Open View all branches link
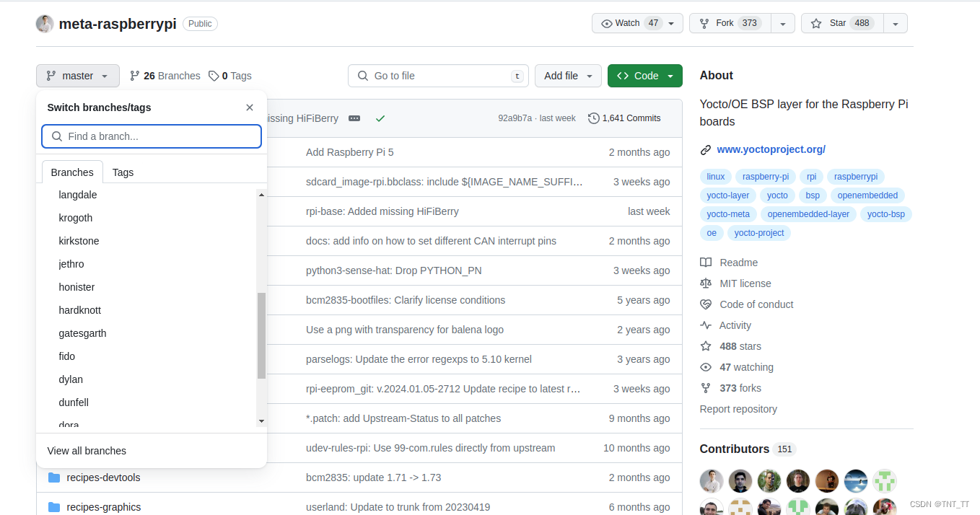Image resolution: width=980 pixels, height=515 pixels. (x=87, y=451)
